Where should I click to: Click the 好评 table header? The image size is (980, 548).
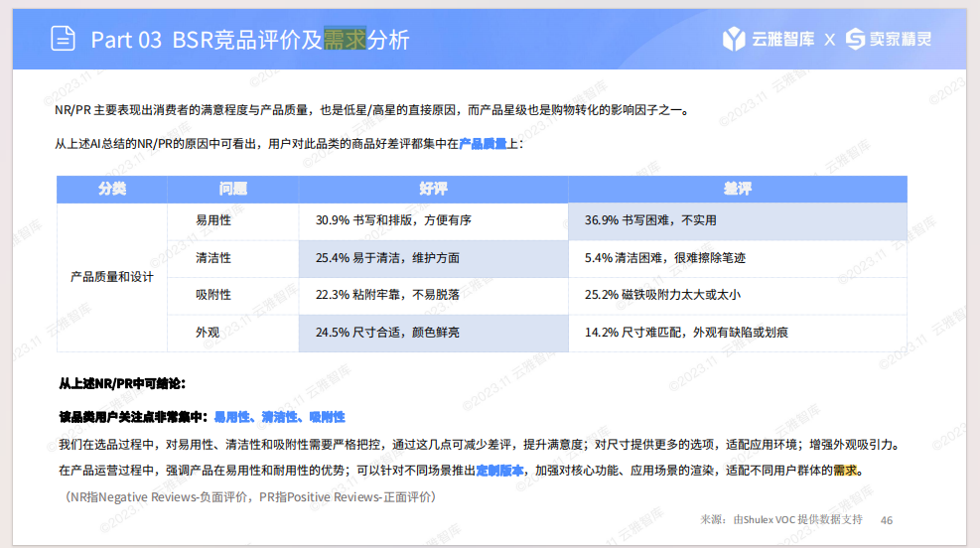click(433, 190)
